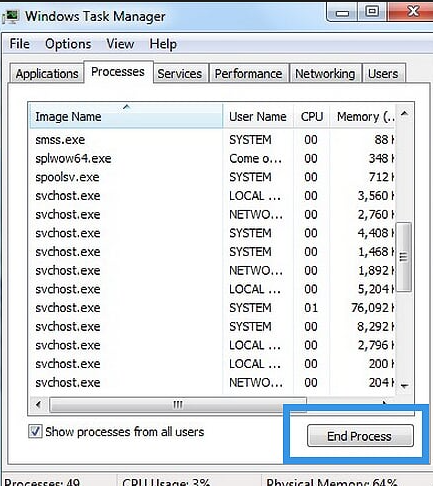Image resolution: width=435 pixels, height=486 pixels.
Task: Sort by the CPU column header
Action: [x=311, y=116]
